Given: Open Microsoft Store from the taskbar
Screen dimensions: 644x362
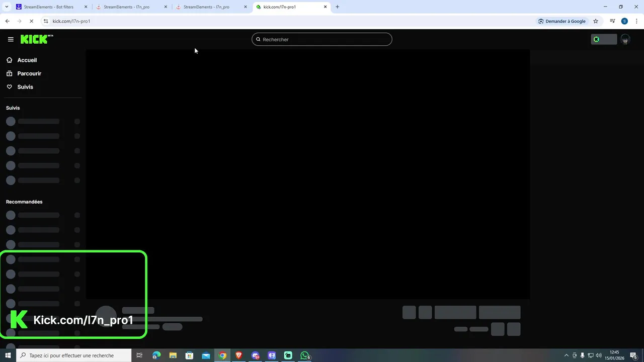Looking at the screenshot, I should coord(189,355).
